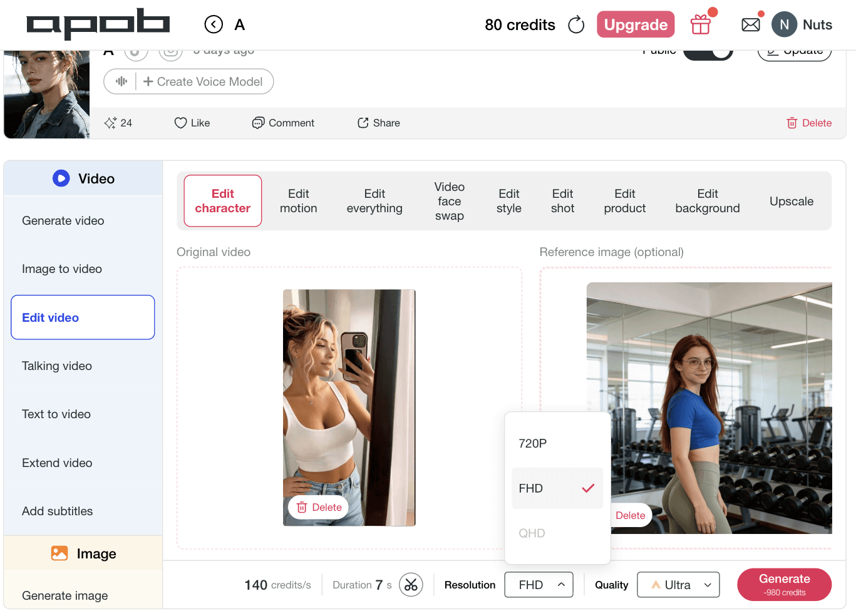Screen dimensions: 856x616
Task: Open Talking video in sidebar
Action: tap(83, 366)
